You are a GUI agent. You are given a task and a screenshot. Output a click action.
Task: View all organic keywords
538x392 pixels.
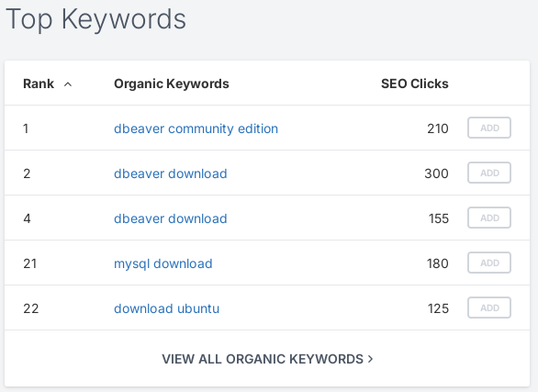pos(267,359)
